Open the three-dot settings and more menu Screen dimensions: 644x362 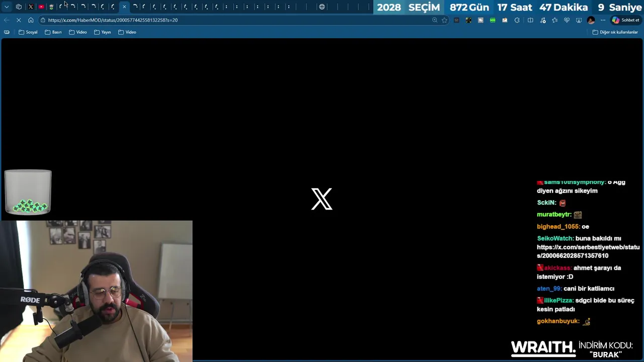603,20
